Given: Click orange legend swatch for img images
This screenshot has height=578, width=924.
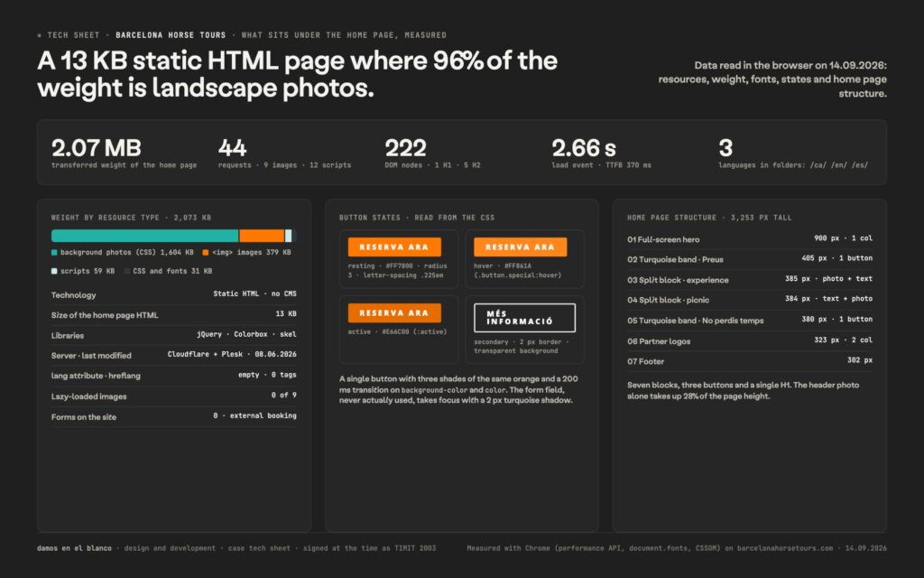Looking at the screenshot, I should tap(206, 253).
